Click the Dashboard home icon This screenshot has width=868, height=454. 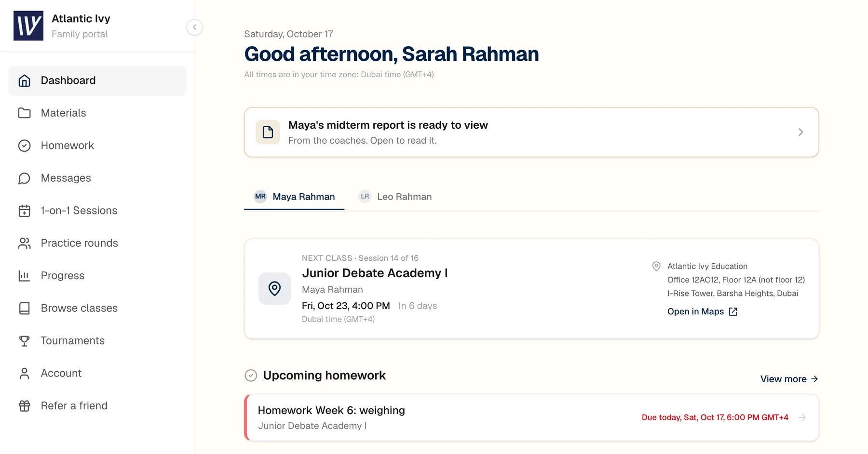tap(24, 80)
